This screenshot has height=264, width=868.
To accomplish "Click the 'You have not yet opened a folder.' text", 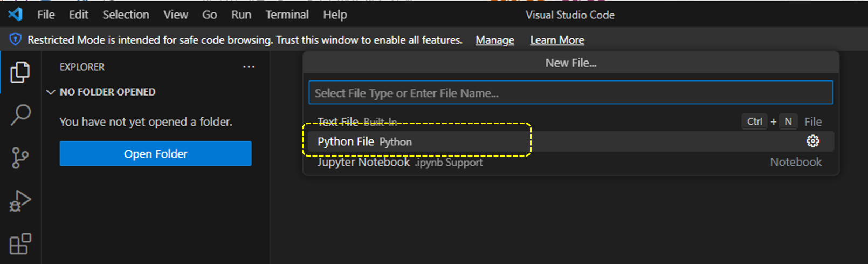I will click(146, 122).
